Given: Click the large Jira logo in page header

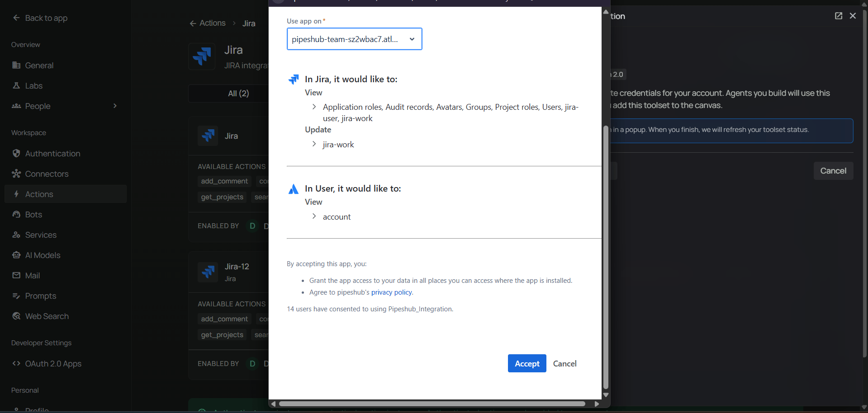Looking at the screenshot, I should click(x=202, y=56).
